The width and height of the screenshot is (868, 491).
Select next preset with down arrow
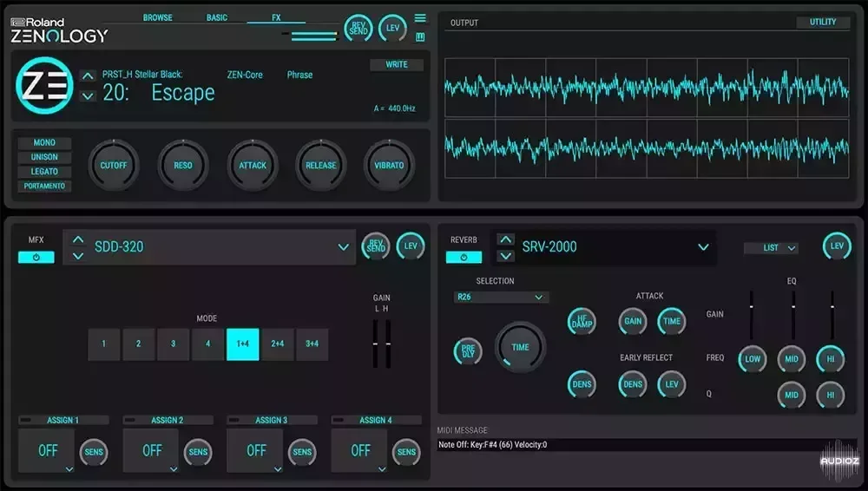[x=88, y=95]
